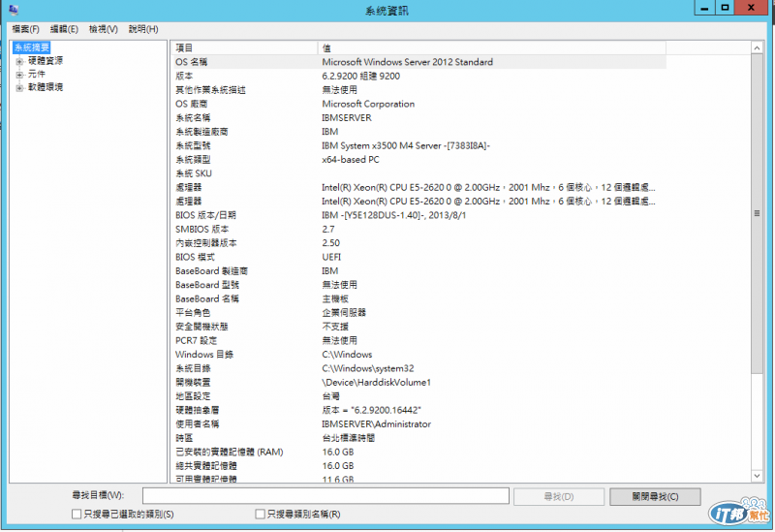Open the 說明(H) menu
Screen dimensions: 775x532
click(143, 29)
